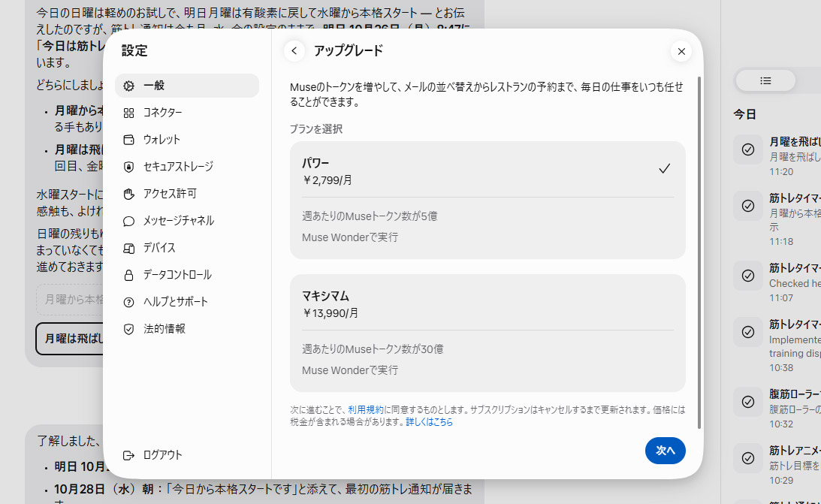Open the 一般 settings section
This screenshot has width=821, height=504.
coord(187,86)
